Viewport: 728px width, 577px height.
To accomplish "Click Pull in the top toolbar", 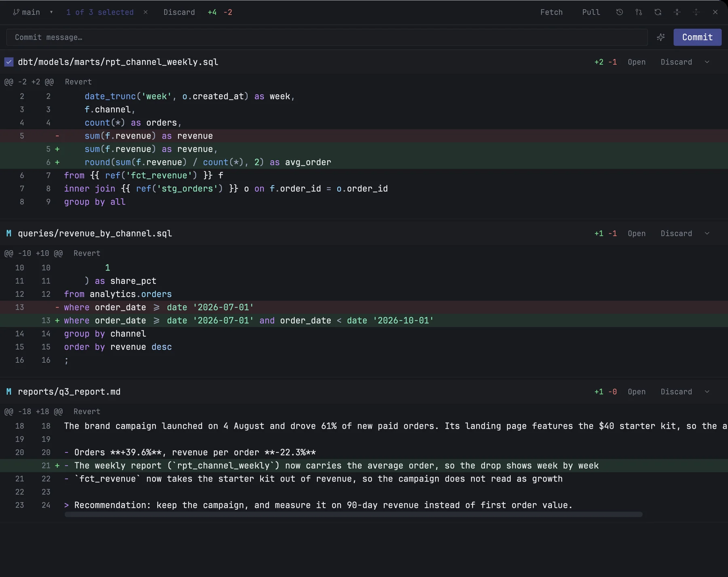I will coord(591,12).
